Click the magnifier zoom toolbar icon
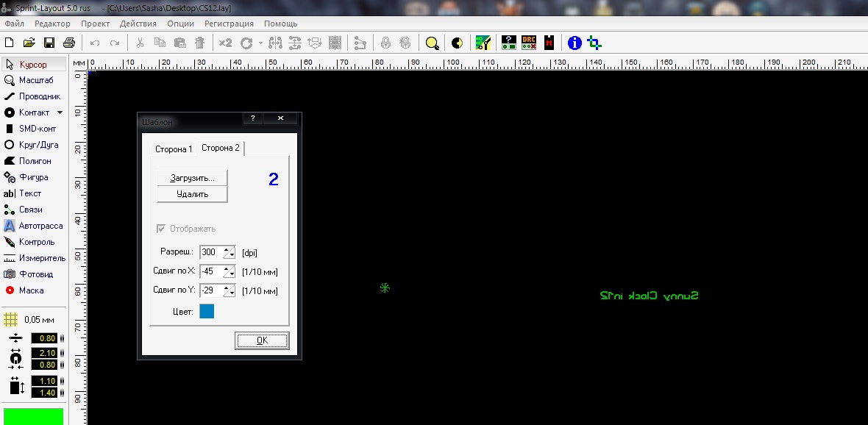 pyautogui.click(x=432, y=43)
